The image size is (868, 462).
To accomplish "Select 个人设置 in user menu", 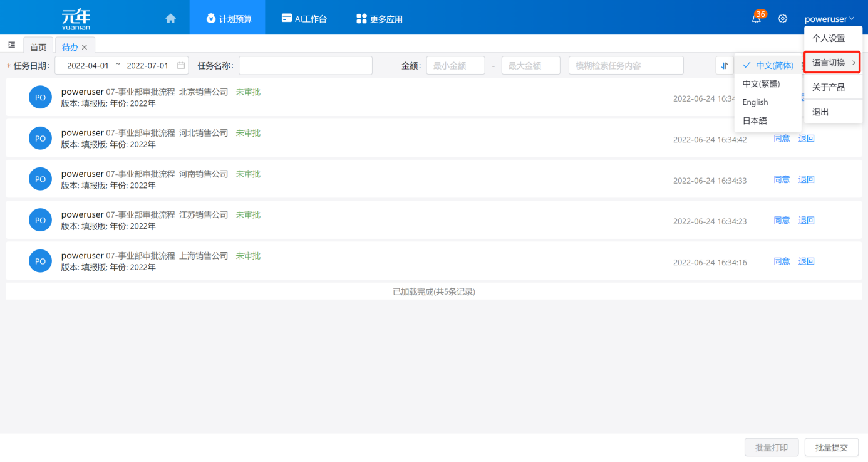I will [829, 38].
